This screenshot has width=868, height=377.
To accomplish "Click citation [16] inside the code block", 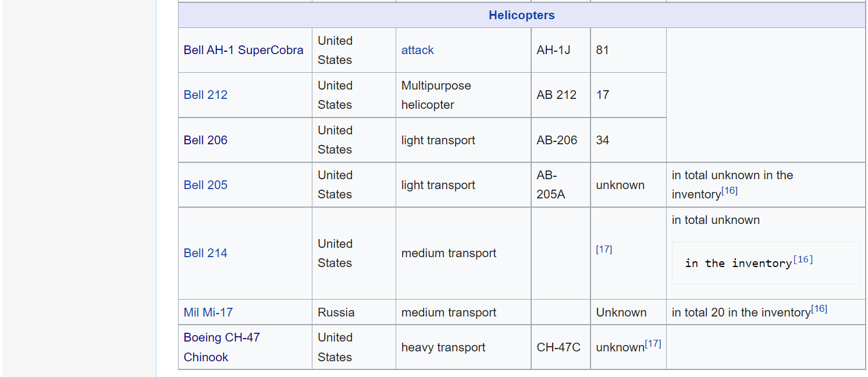I will point(803,259).
